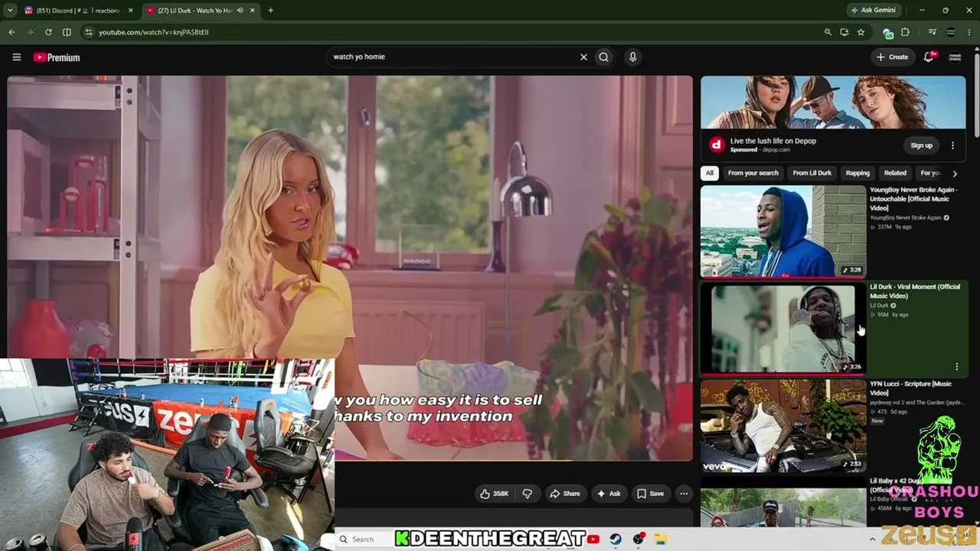Open the OBS icon on the taskbar
Image resolution: width=980 pixels, height=551 pixels.
638,539
